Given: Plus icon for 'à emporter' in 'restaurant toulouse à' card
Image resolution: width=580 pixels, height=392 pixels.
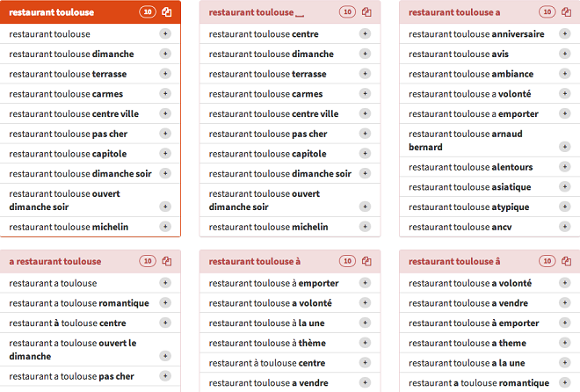Looking at the screenshot, I should (x=365, y=283).
